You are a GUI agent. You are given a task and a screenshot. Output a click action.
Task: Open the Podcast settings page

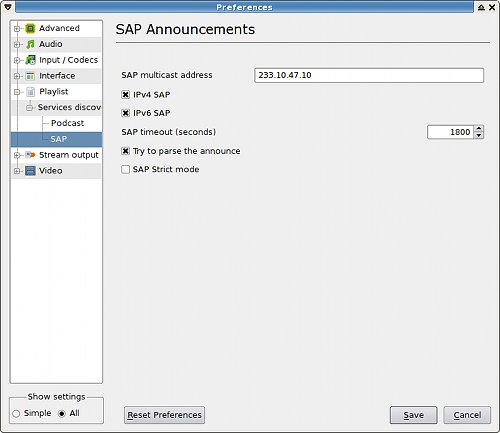[67, 123]
